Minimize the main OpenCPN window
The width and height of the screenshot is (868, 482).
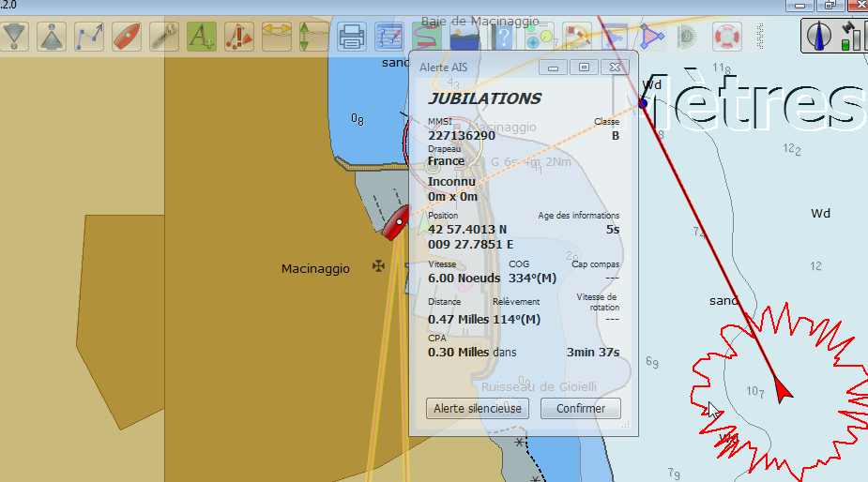pyautogui.click(x=799, y=5)
